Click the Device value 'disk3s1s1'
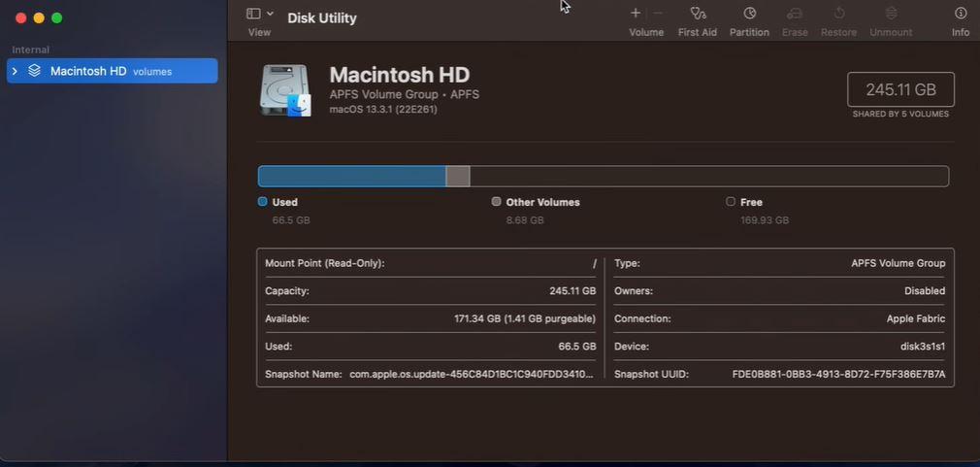The image size is (980, 467). [922, 346]
